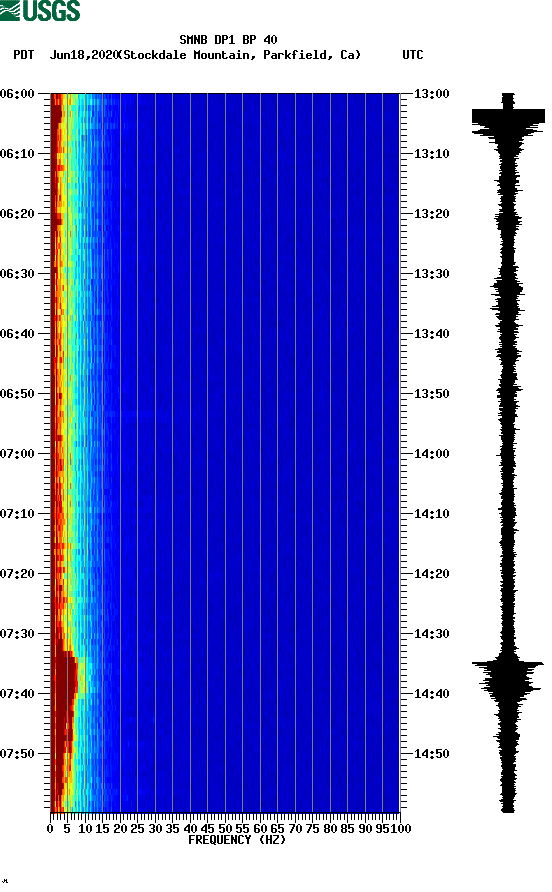Click the 06:40 PDT time label
Screen dimensions: 552x892
point(18,334)
